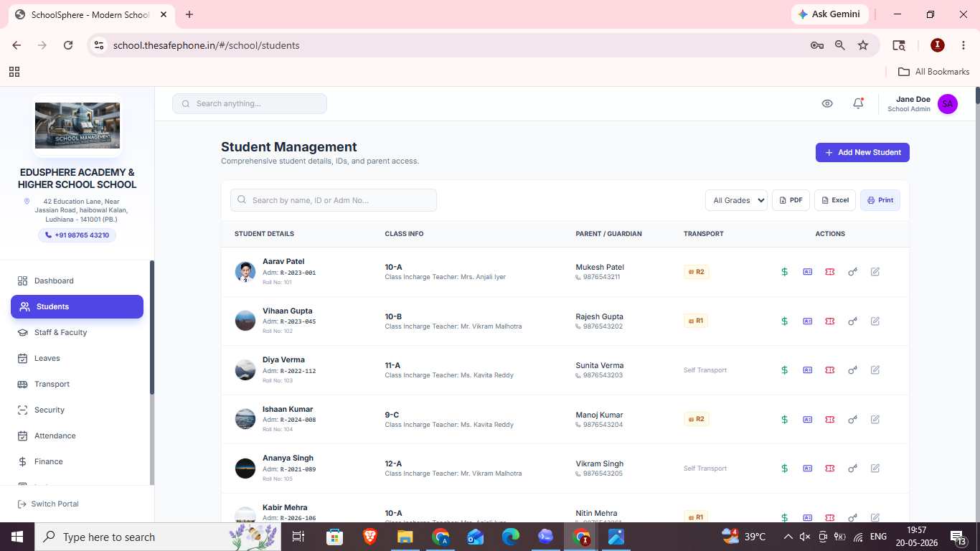Click admission number R-2022-112
This screenshot has height=551, width=980.
[x=298, y=371]
